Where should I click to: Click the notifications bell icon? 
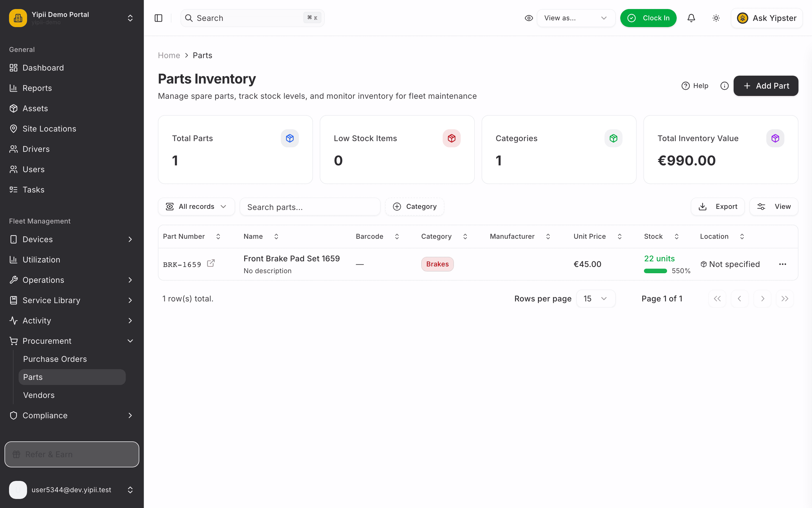tap(691, 18)
